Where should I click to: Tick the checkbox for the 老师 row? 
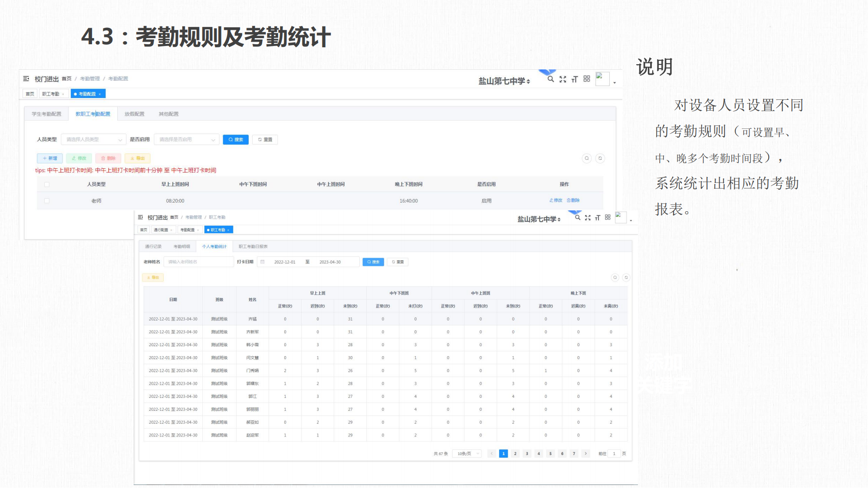tap(47, 201)
